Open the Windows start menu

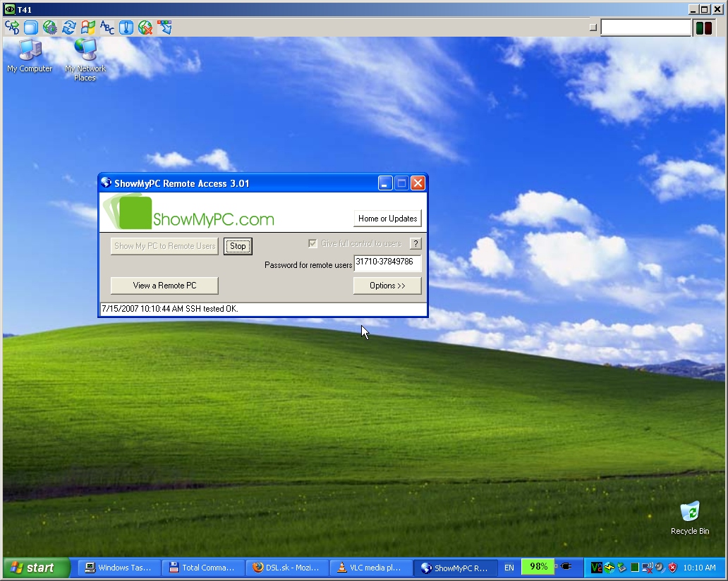point(36,568)
